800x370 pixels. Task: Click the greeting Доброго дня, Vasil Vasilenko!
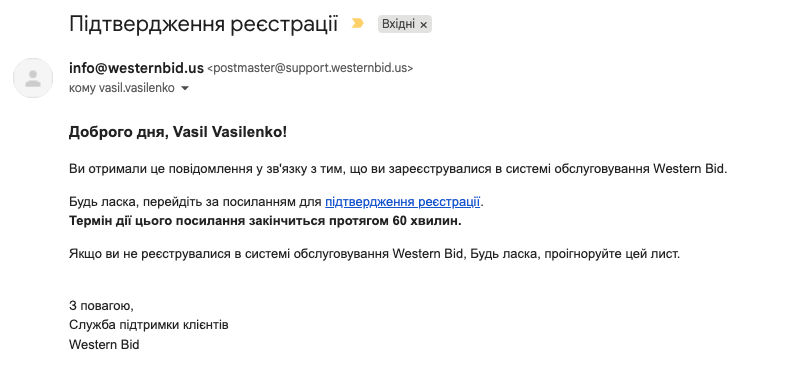pos(178,133)
